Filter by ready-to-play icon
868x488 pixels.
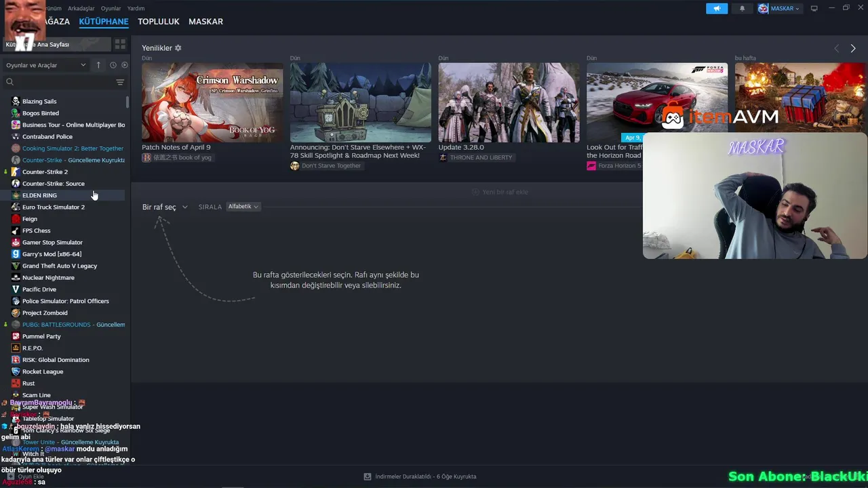pos(124,65)
